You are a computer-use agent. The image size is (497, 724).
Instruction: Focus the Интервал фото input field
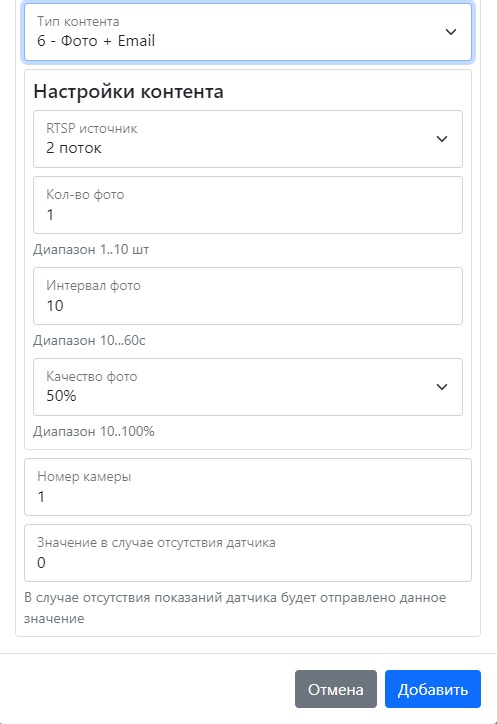click(x=248, y=296)
